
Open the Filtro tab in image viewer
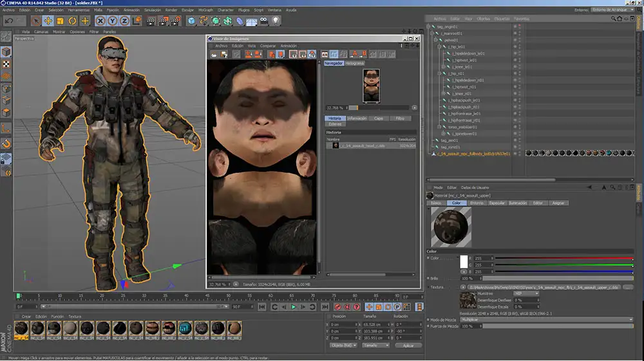pos(400,118)
